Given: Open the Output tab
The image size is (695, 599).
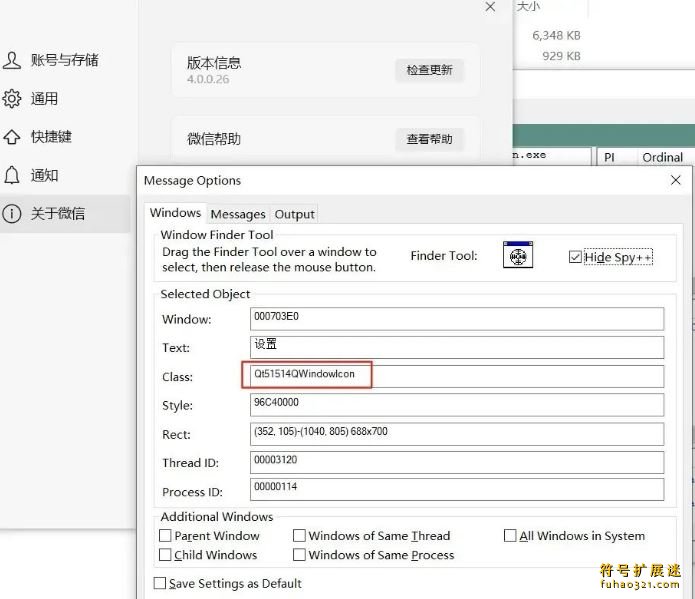Looking at the screenshot, I should coord(294,214).
